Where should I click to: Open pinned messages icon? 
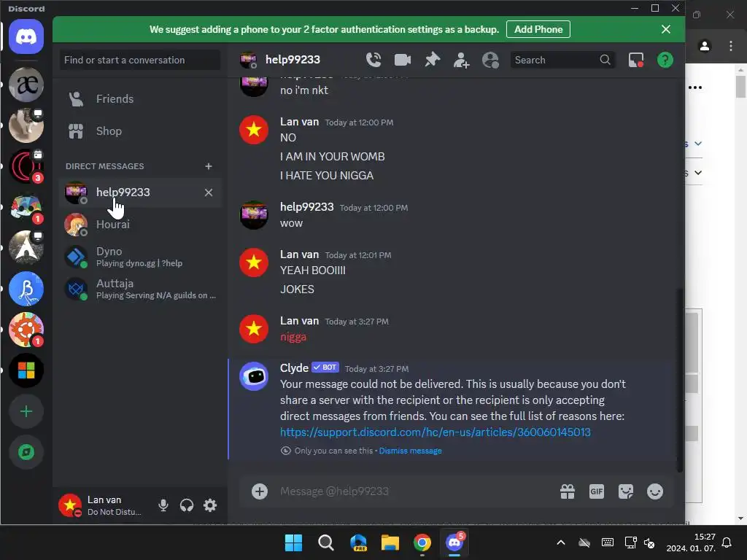(x=432, y=60)
